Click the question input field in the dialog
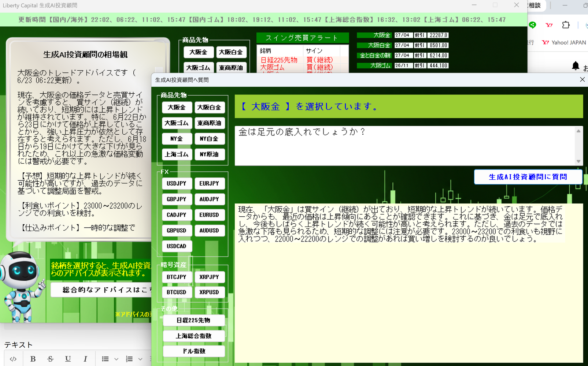 coord(405,146)
